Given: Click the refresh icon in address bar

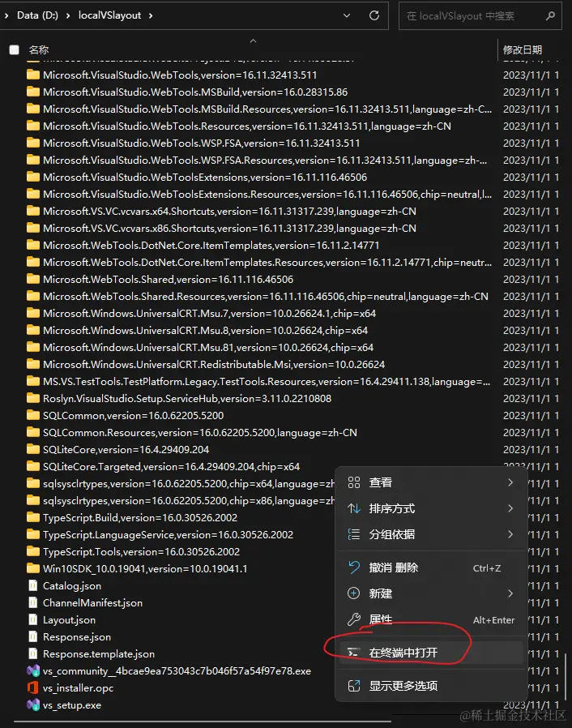Looking at the screenshot, I should pyautogui.click(x=374, y=15).
